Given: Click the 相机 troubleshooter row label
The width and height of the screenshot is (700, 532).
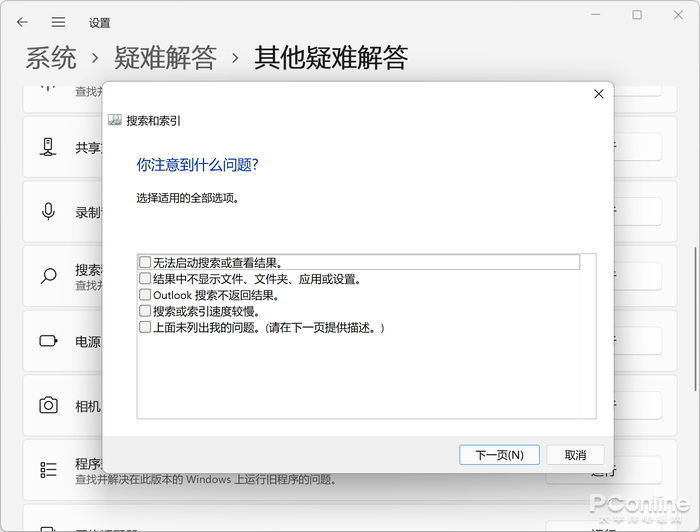Looking at the screenshot, I should (x=88, y=406).
